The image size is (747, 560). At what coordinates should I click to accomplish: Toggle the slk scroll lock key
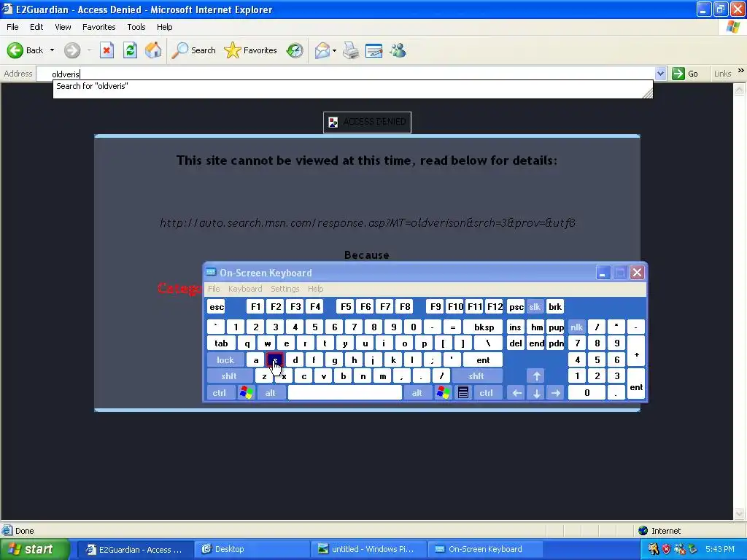click(535, 307)
